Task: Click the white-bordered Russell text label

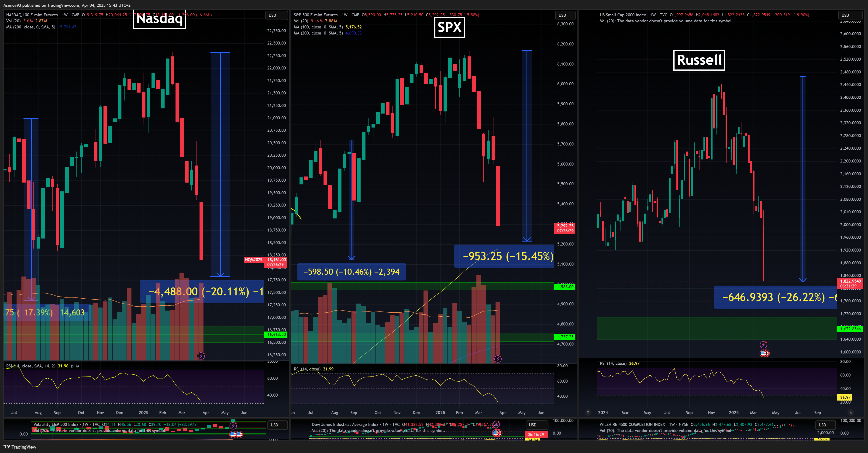Action: [x=699, y=60]
